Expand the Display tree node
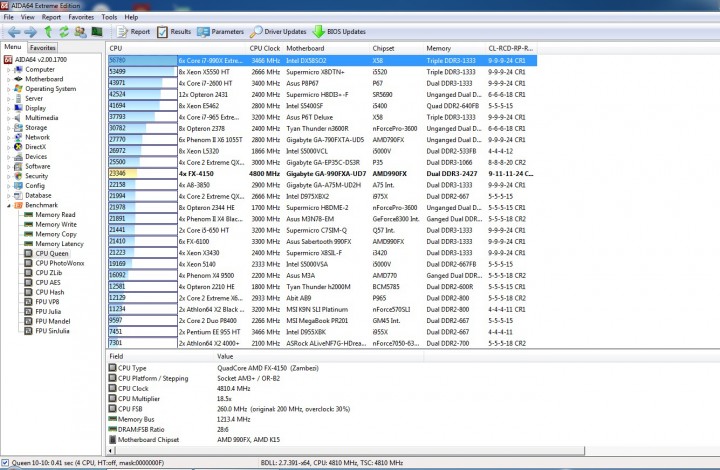This screenshot has width=720, height=470. [x=8, y=108]
